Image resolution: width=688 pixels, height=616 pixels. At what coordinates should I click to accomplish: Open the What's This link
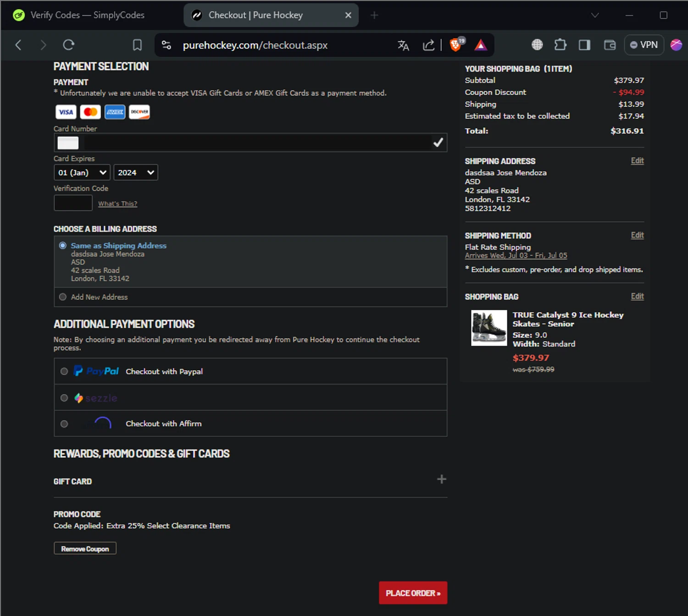click(x=117, y=203)
